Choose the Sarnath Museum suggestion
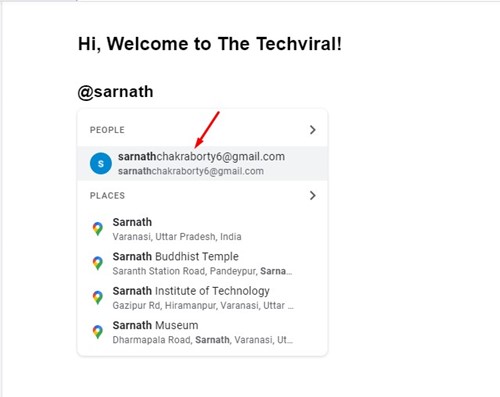 point(202,332)
